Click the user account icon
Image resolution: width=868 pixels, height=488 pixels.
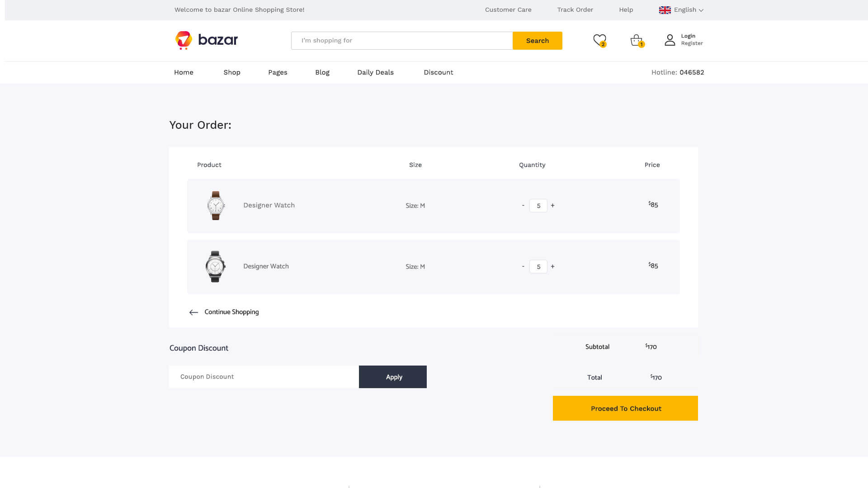pyautogui.click(x=670, y=40)
